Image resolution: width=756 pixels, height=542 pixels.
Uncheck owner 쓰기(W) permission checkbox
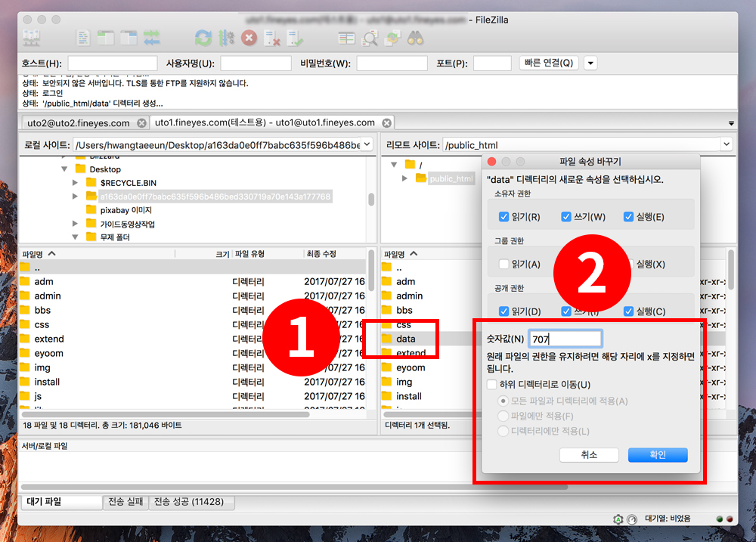(565, 217)
